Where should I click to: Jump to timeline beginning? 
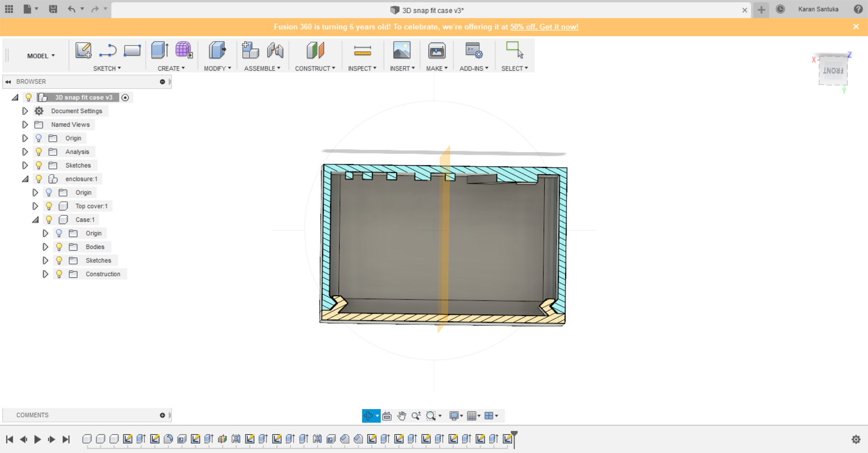pyautogui.click(x=9, y=439)
